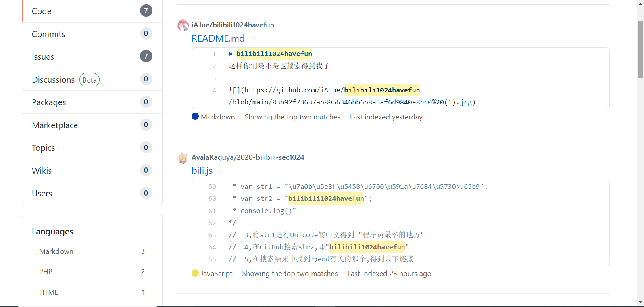Open the Wikis search category
This screenshot has height=307, width=644.
92,171
